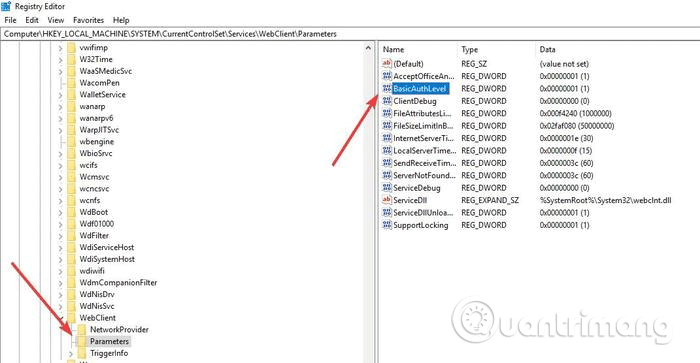The height and width of the screenshot is (363, 700).
Task: Expand the wanarpv6 key
Action: 60,118
